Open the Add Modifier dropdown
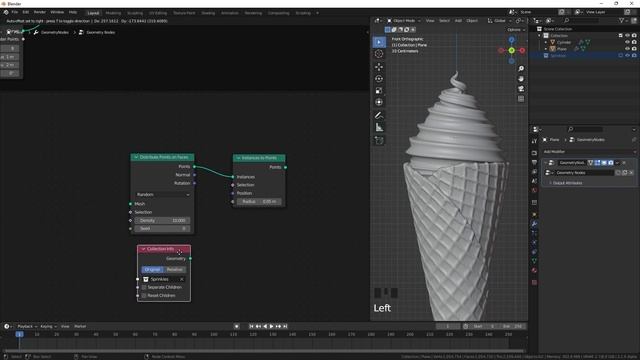Image resolution: width=640 pixels, height=360 pixels. pos(589,151)
